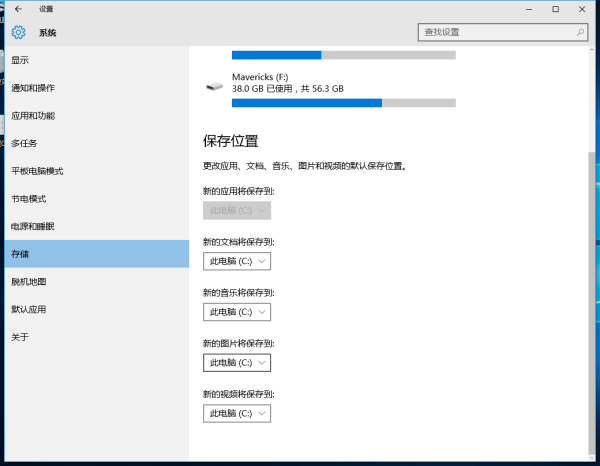Viewport: 600px width, 466px height.
Task: Close the settings window
Action: [x=582, y=9]
